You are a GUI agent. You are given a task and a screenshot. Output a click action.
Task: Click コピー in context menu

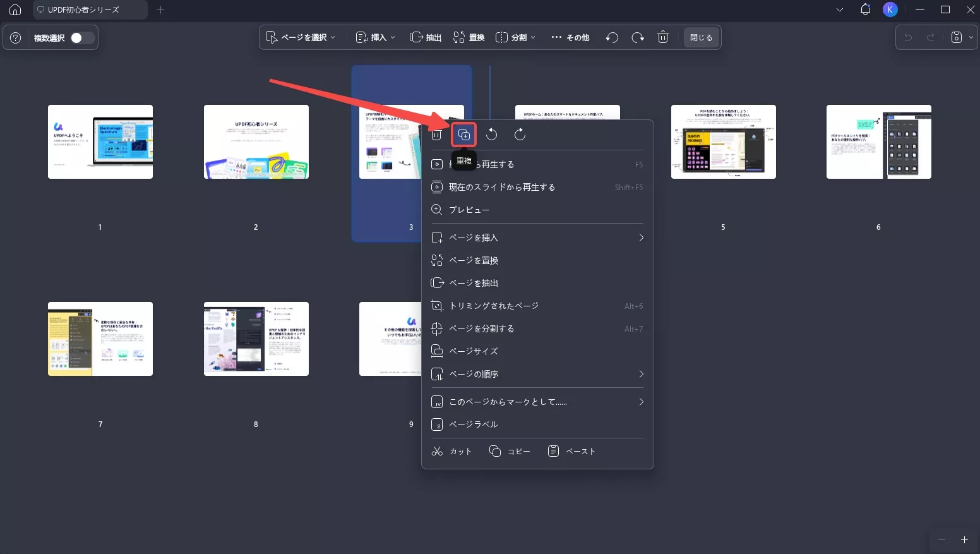[x=510, y=451]
